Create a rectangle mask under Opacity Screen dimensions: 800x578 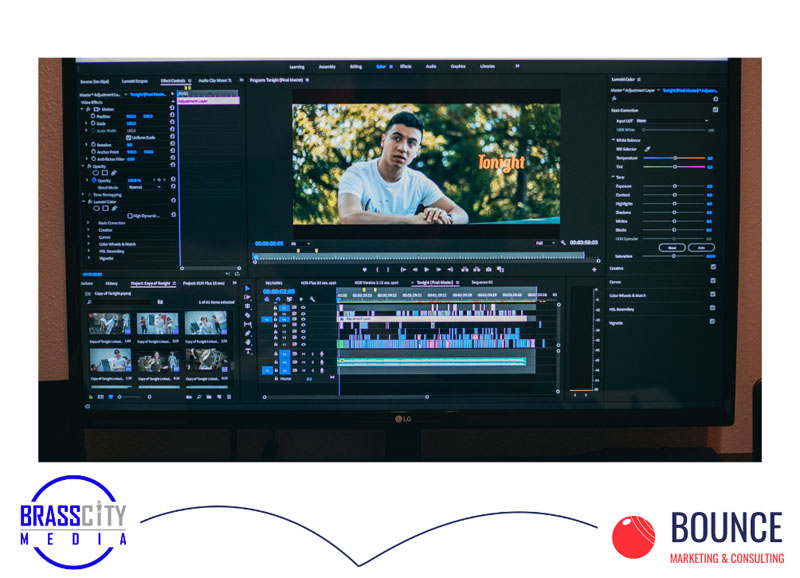[105, 173]
